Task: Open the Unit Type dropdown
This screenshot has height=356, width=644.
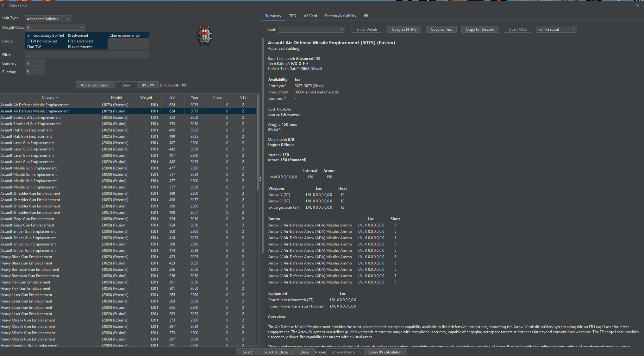Action: [x=48, y=19]
